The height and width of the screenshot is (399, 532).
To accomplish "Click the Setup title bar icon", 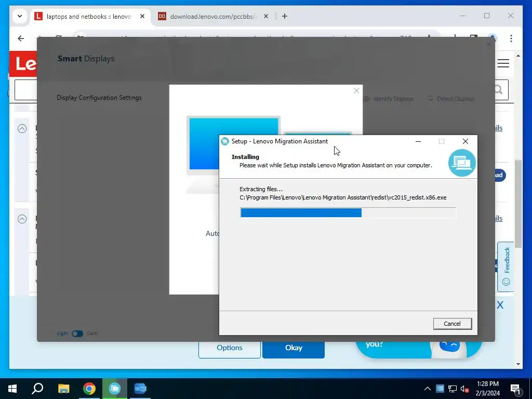I will (224, 141).
